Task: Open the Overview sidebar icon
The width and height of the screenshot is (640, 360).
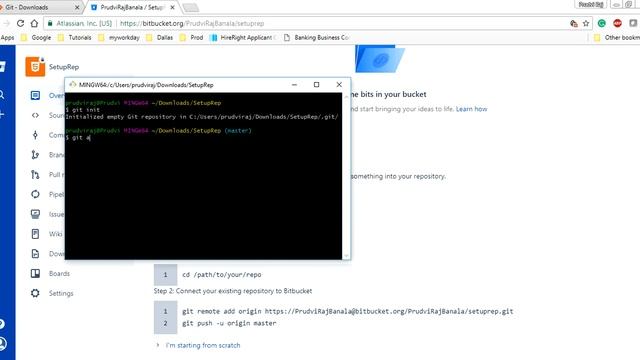Action: tap(36, 96)
